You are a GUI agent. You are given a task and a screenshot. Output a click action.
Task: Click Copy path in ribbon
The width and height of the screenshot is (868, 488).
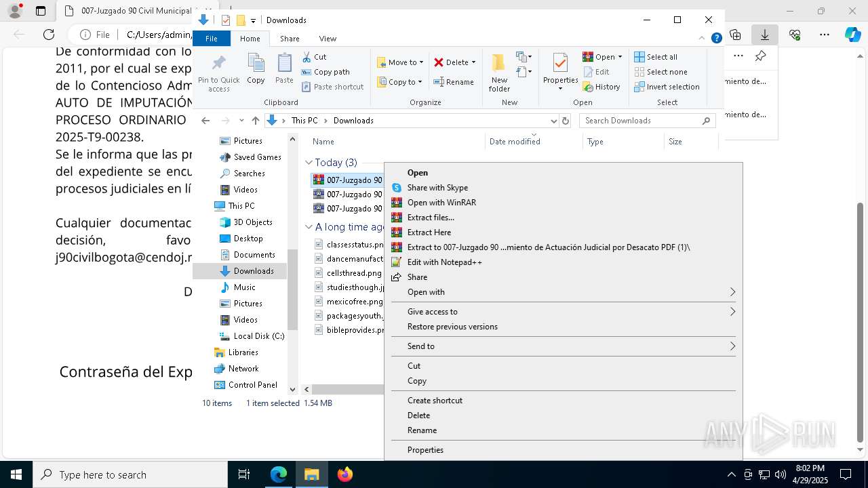click(x=325, y=72)
